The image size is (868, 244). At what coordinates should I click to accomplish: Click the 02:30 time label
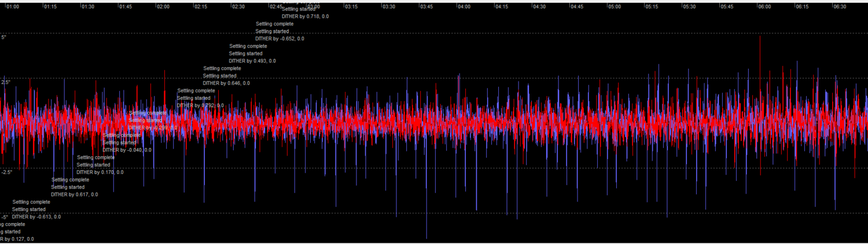coord(238,7)
